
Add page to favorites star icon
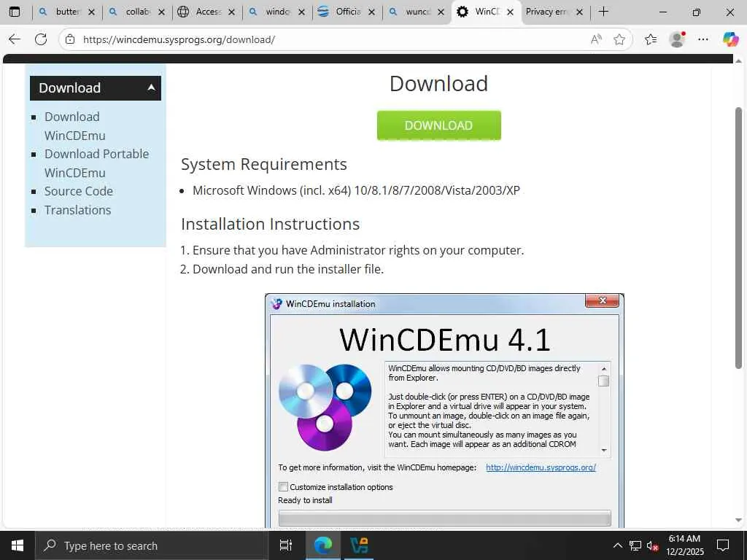(619, 39)
